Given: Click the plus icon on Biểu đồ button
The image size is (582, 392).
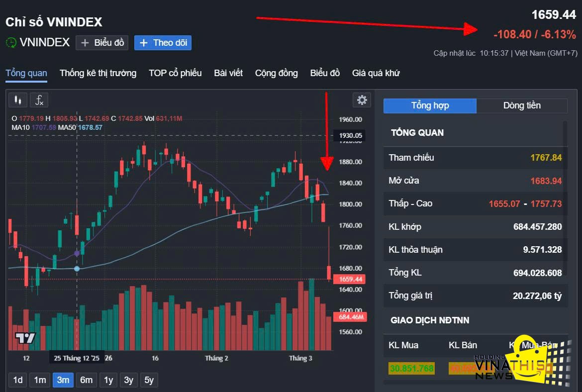Looking at the screenshot, I should pyautogui.click(x=86, y=42).
